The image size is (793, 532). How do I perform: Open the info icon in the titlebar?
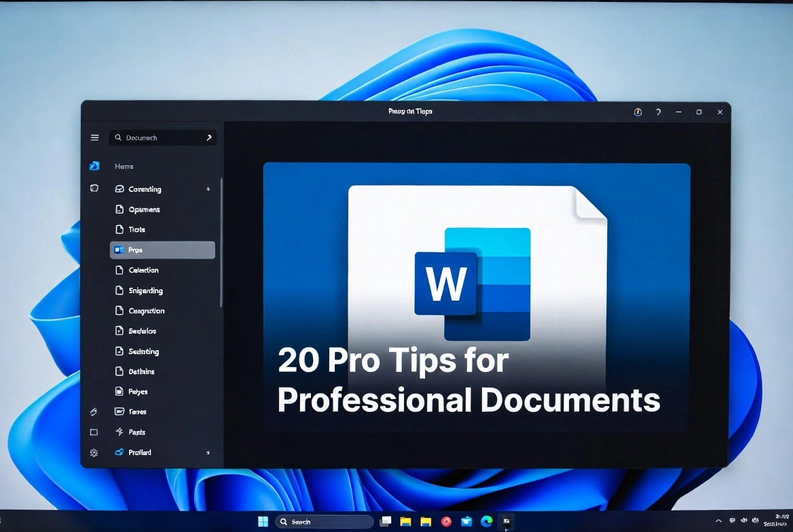pos(638,112)
